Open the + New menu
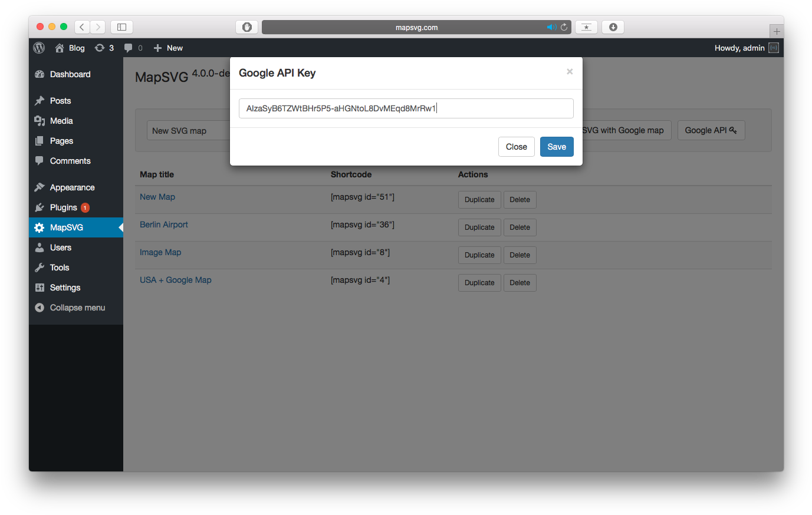The width and height of the screenshot is (812, 515). (167, 48)
